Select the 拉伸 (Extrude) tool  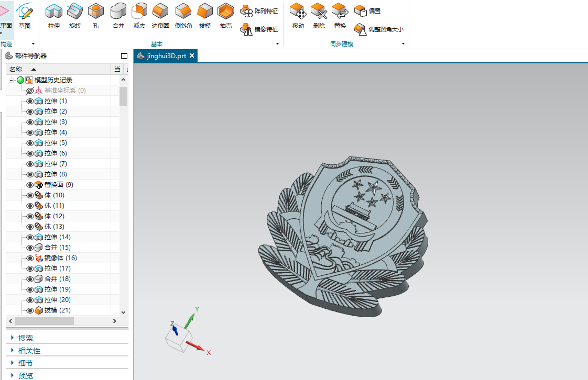pos(53,16)
